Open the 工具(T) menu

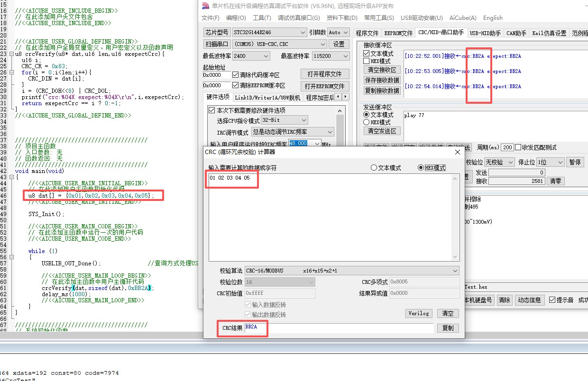261,18
